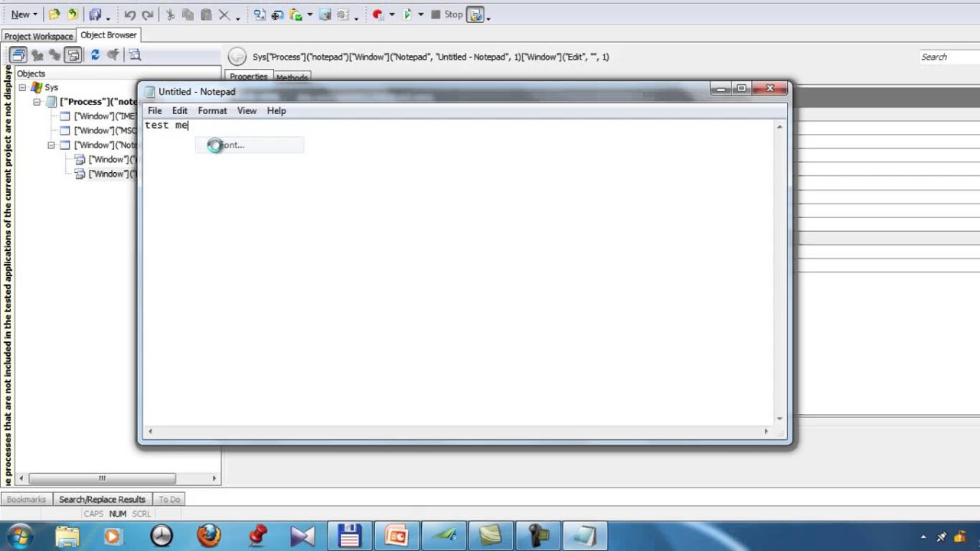Viewport: 980px width, 551px height.
Task: Open the Methods tab
Action: click(292, 77)
